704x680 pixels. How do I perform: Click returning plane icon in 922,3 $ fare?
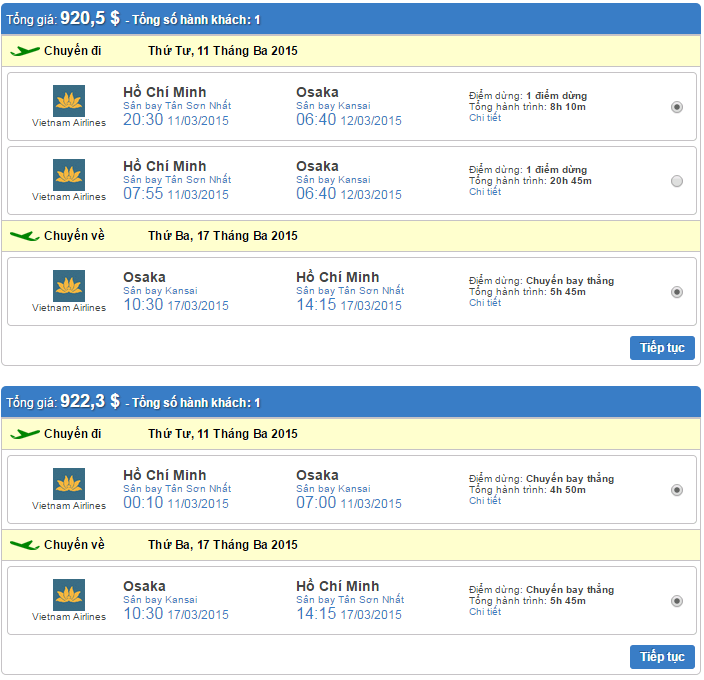[25, 545]
